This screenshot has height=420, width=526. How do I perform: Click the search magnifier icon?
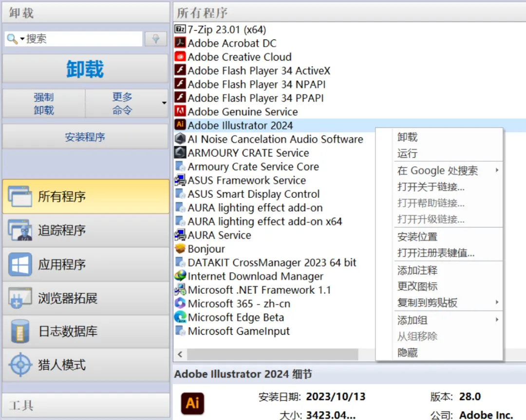click(12, 39)
